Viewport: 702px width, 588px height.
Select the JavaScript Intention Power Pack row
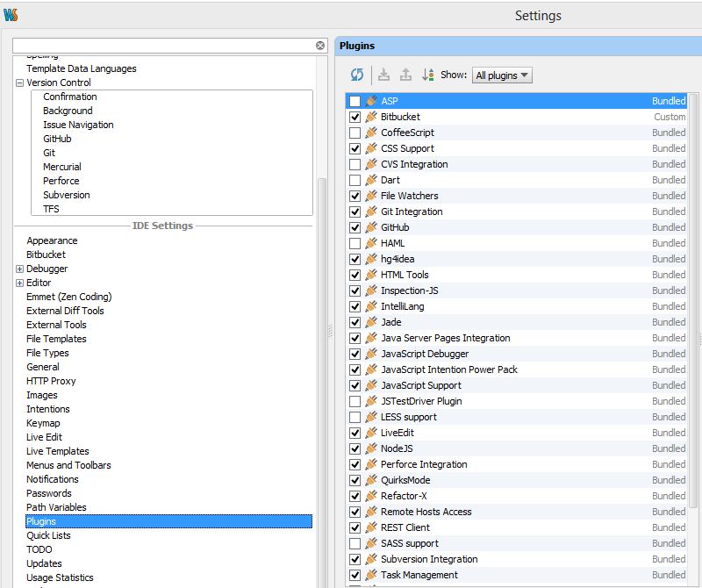coord(517,369)
